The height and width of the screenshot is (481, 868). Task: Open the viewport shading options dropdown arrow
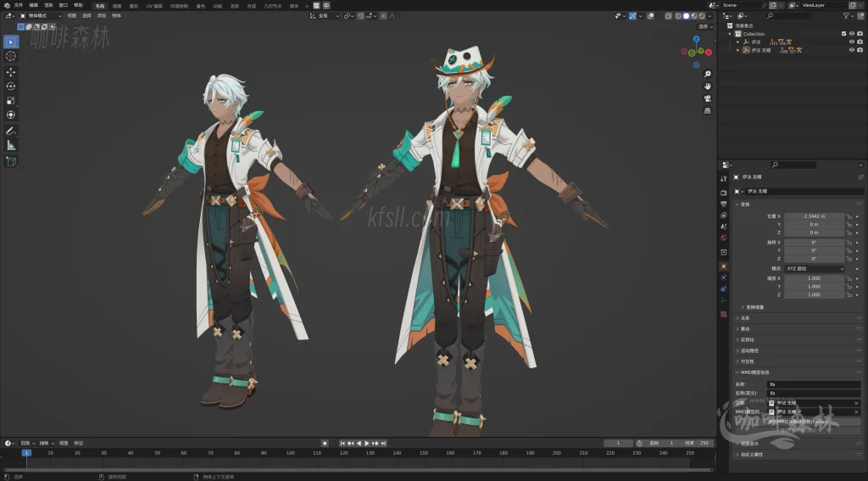pos(709,16)
